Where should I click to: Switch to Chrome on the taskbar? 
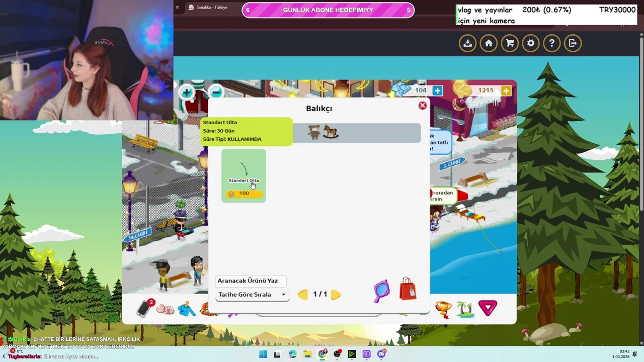click(323, 354)
